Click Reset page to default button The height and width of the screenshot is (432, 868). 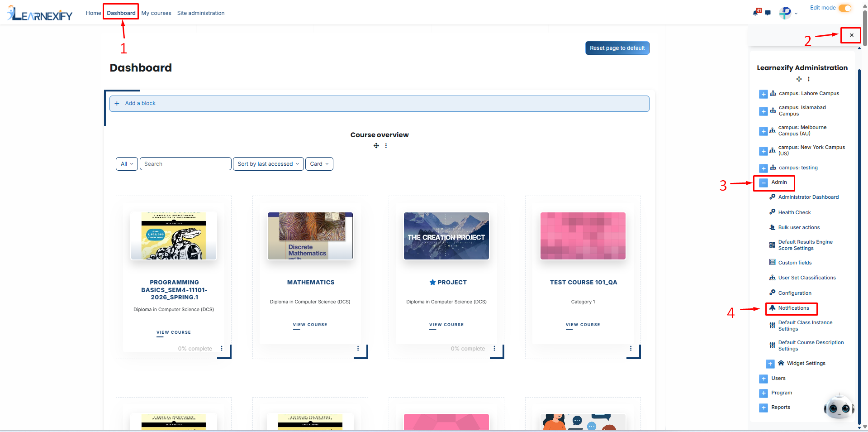click(617, 48)
